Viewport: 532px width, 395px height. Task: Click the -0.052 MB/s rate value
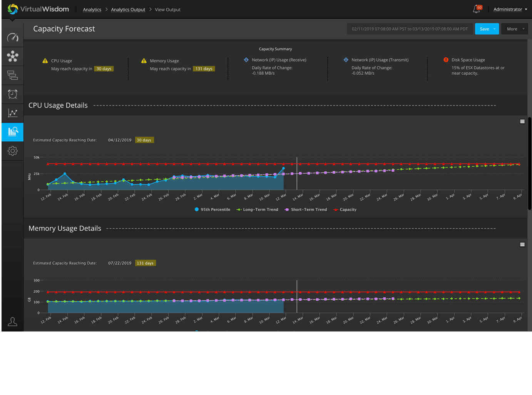[363, 73]
